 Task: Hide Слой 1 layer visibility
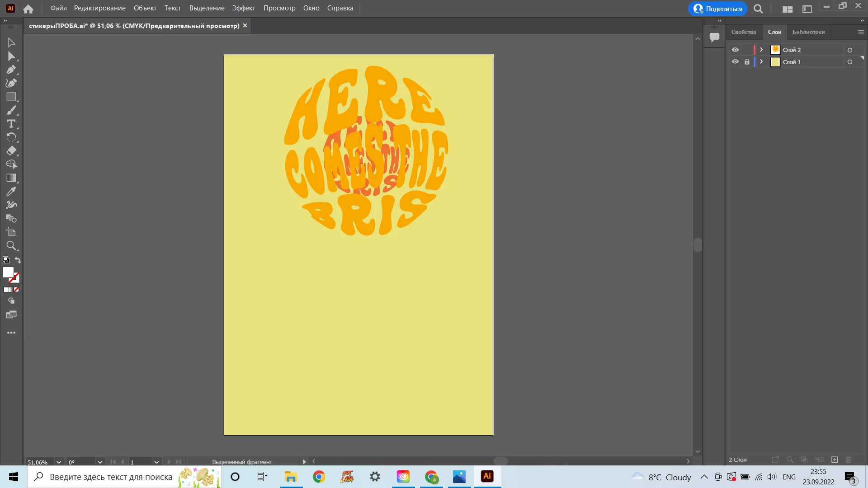click(735, 62)
